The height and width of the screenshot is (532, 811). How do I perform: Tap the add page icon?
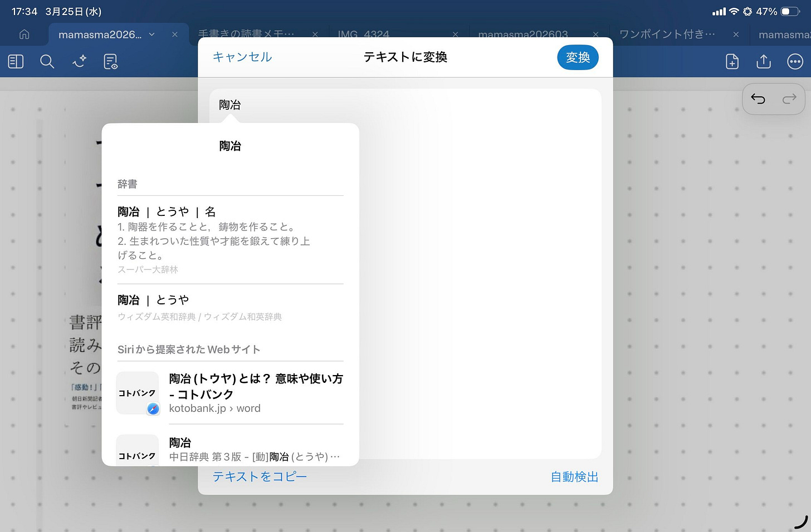732,61
